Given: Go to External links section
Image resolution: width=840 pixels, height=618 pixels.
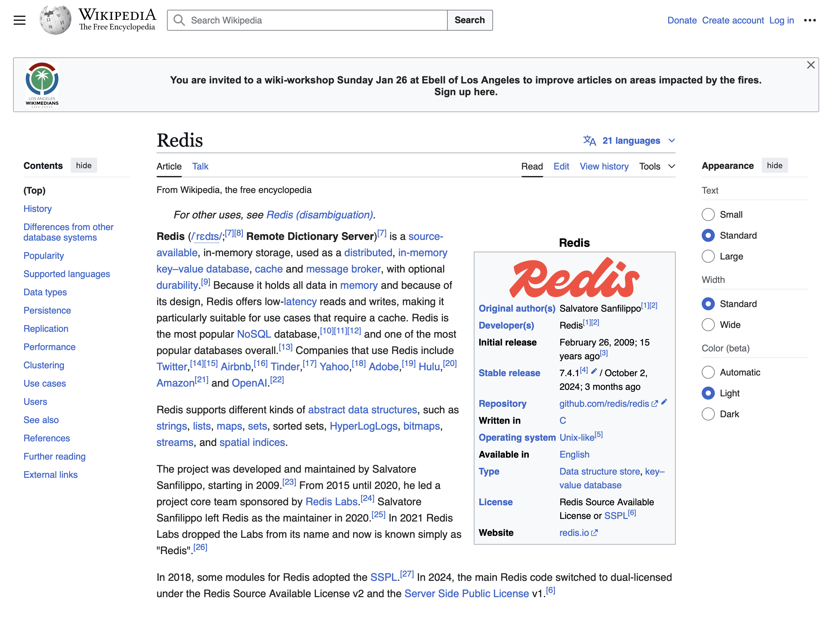Looking at the screenshot, I should pos(51,475).
